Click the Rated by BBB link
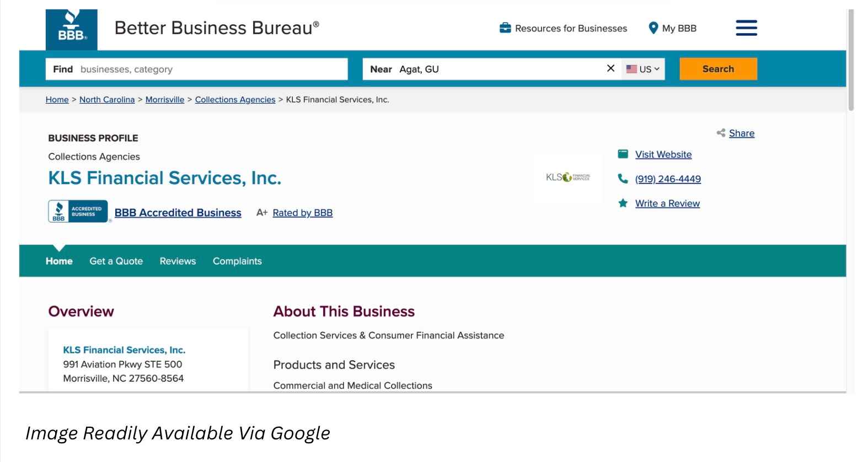This screenshot has height=462, width=868. tap(303, 213)
